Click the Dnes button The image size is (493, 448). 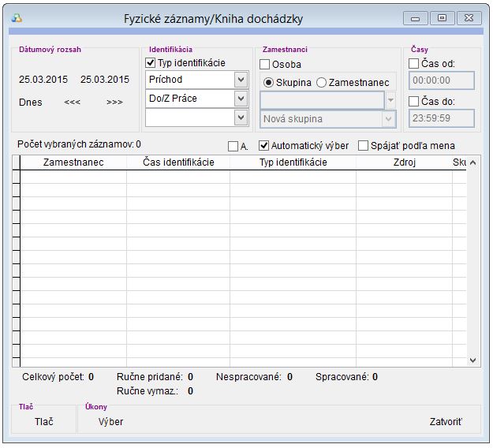click(x=31, y=103)
